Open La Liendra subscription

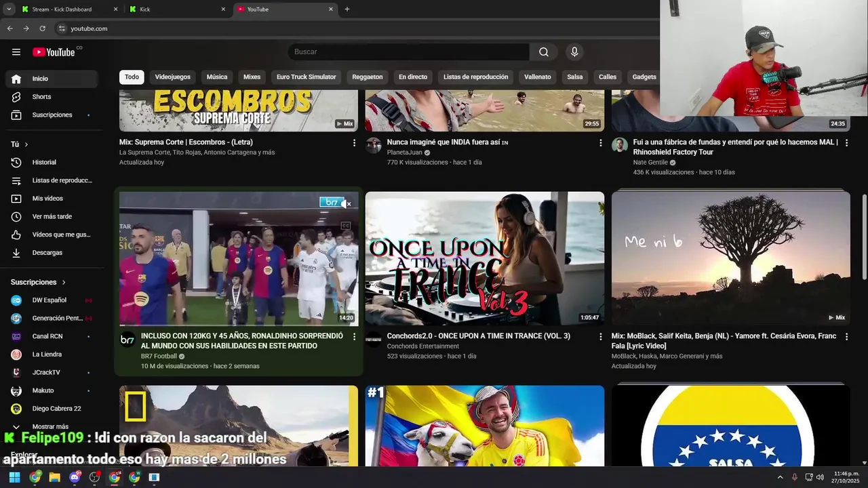pyautogui.click(x=53, y=354)
